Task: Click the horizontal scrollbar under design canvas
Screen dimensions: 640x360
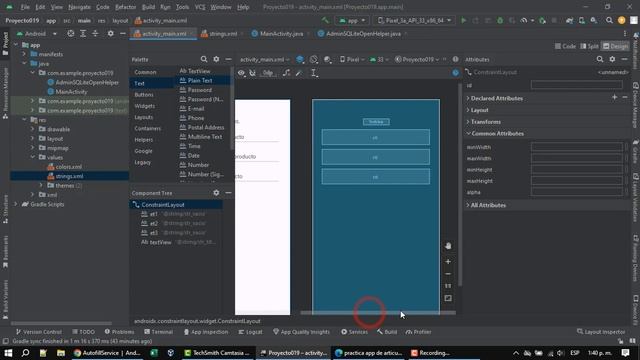Action: [x=378, y=313]
